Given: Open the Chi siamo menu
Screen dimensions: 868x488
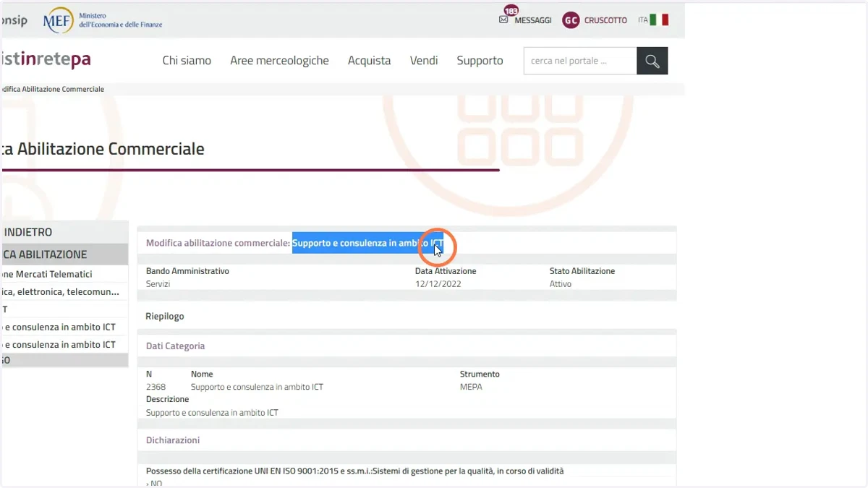Looking at the screenshot, I should click(187, 61).
